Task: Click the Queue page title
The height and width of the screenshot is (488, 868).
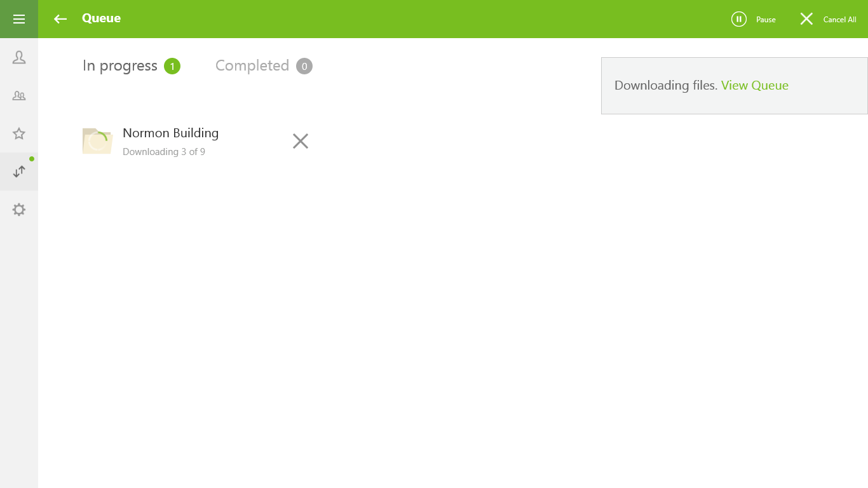Action: 101,18
